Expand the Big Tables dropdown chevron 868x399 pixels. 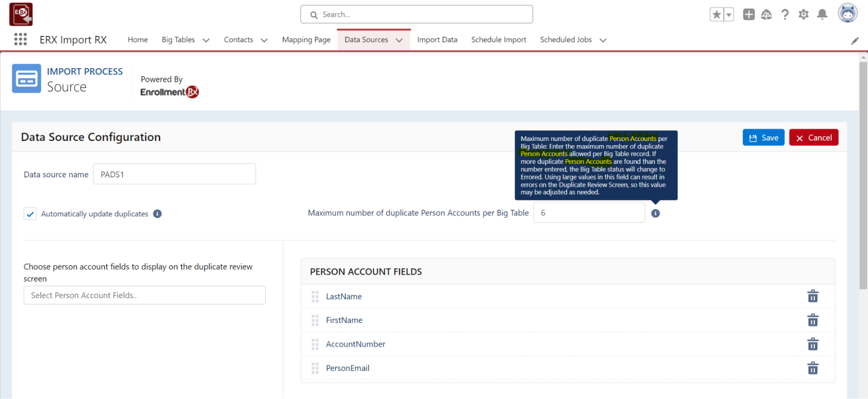pyautogui.click(x=206, y=40)
